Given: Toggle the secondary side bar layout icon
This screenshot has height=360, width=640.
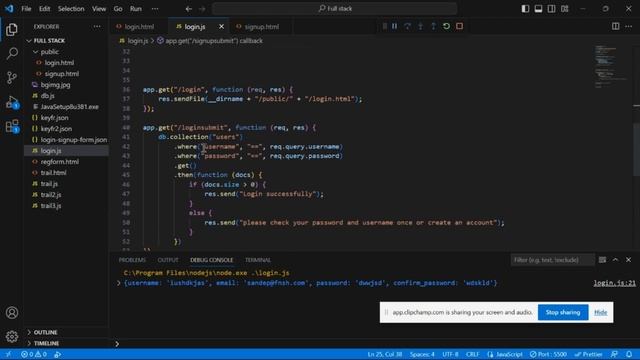Looking at the screenshot, I should tap(551, 9).
